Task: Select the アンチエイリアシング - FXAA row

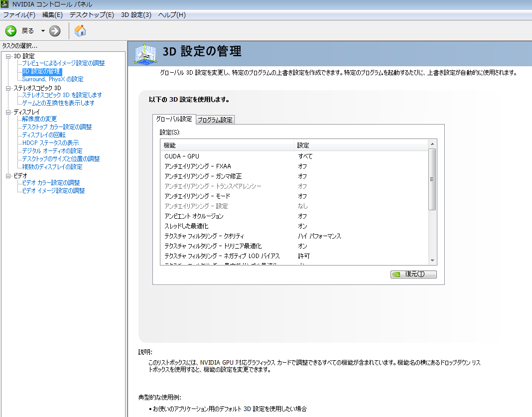Action: (294, 166)
